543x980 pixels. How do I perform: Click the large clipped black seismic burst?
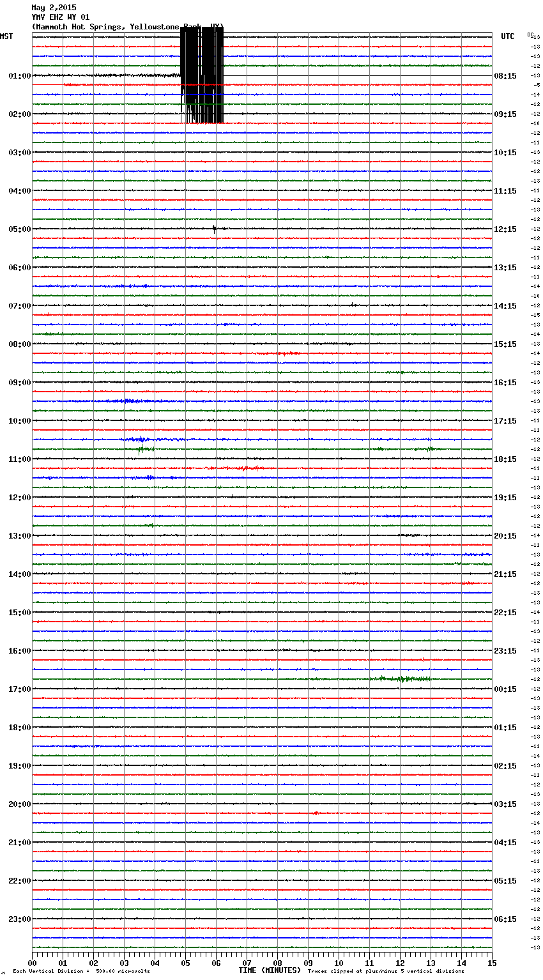202,75
